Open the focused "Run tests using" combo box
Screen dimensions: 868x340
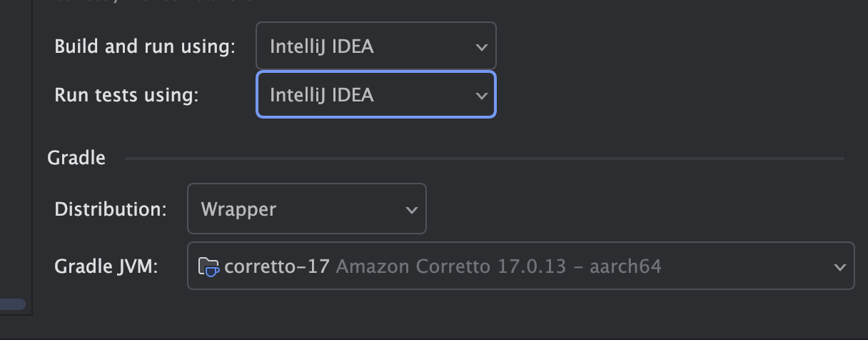click(375, 95)
